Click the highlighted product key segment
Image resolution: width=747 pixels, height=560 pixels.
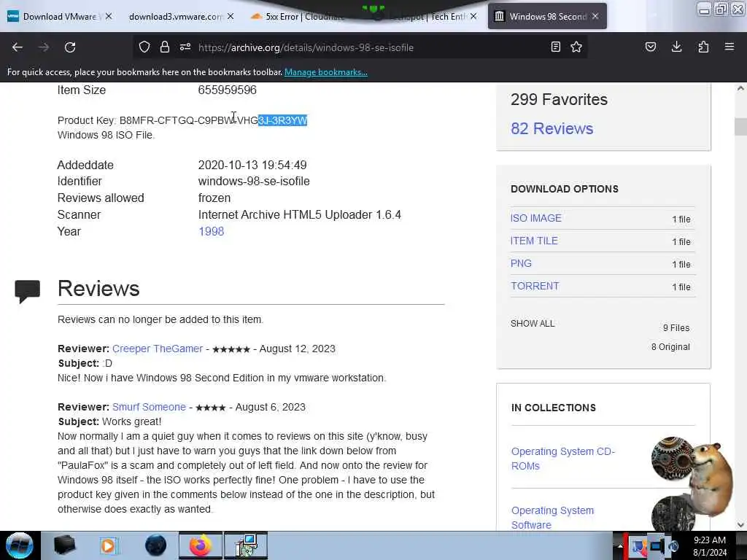(283, 120)
